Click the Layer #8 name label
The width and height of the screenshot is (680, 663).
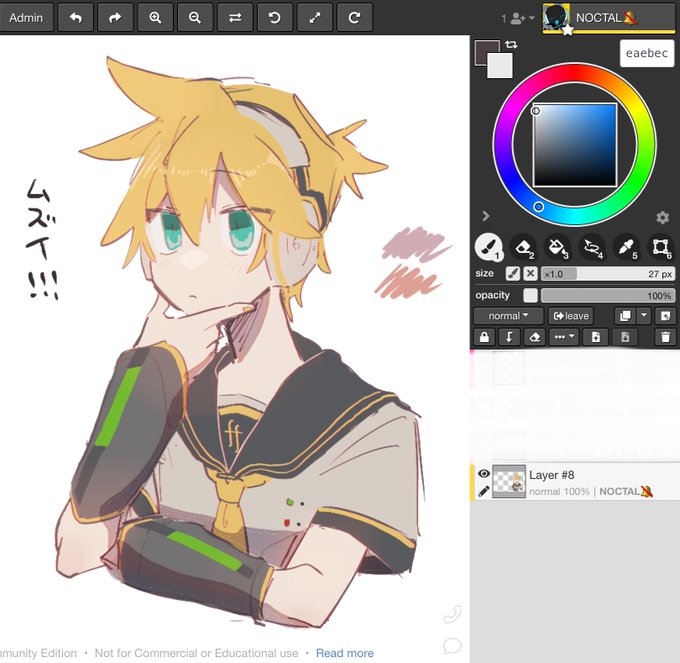click(x=552, y=475)
